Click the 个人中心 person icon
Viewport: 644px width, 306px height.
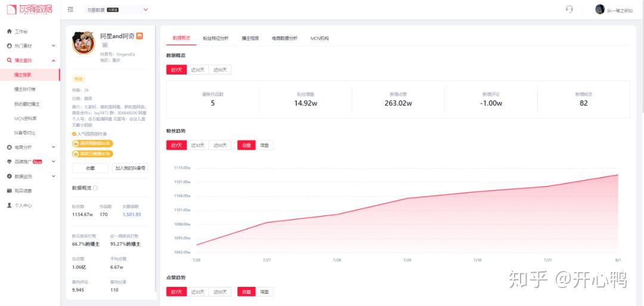pyautogui.click(x=10, y=205)
